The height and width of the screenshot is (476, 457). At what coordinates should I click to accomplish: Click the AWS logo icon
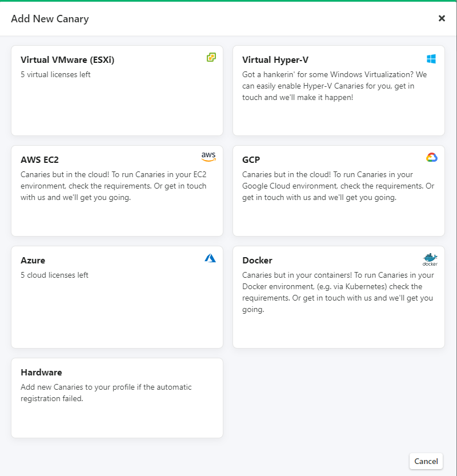click(x=209, y=157)
